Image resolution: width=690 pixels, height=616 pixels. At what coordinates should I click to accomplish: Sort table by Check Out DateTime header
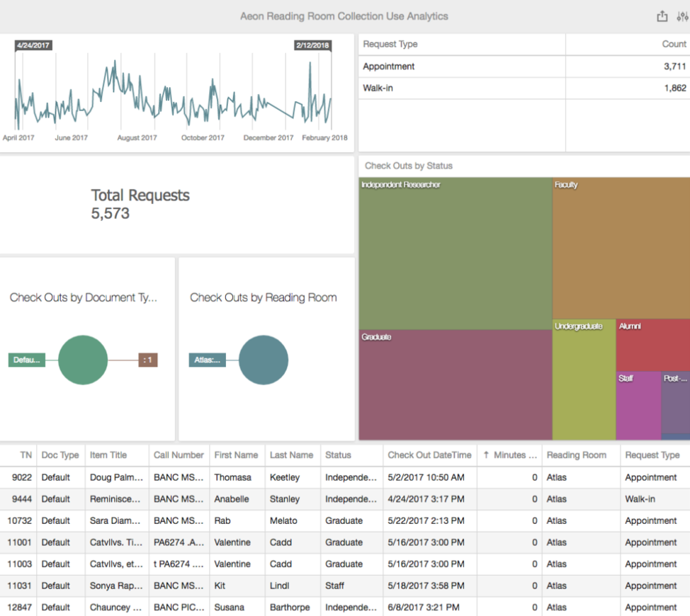pos(429,455)
